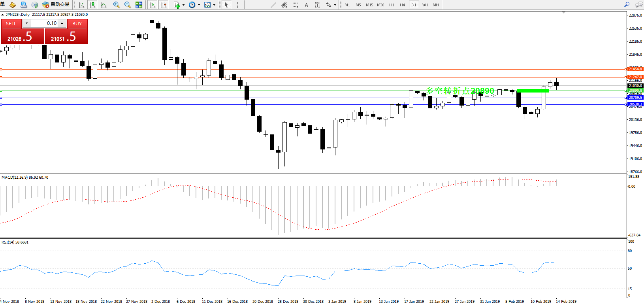The height and width of the screenshot is (306, 644).
Task: Toggle the AutoTrading button
Action: [56, 5]
